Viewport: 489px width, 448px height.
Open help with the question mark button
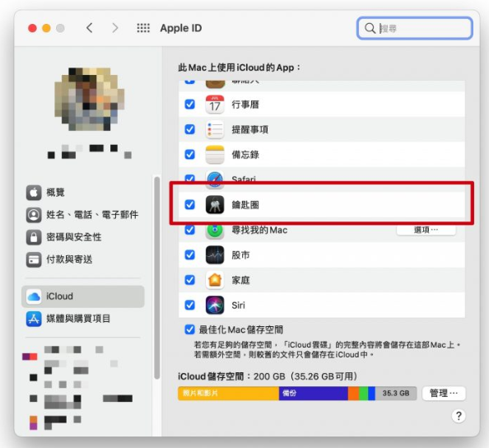[x=459, y=416]
